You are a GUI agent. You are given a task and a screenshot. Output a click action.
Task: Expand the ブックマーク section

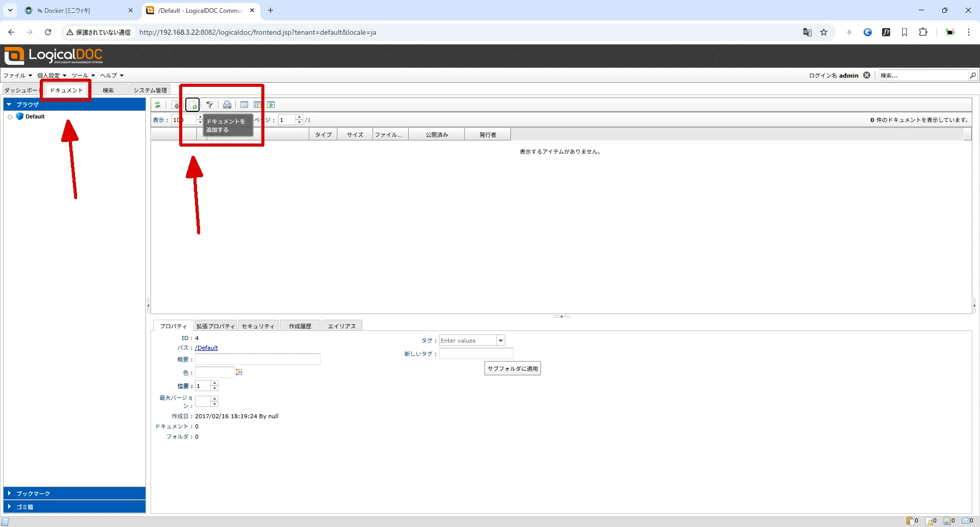pos(75,493)
